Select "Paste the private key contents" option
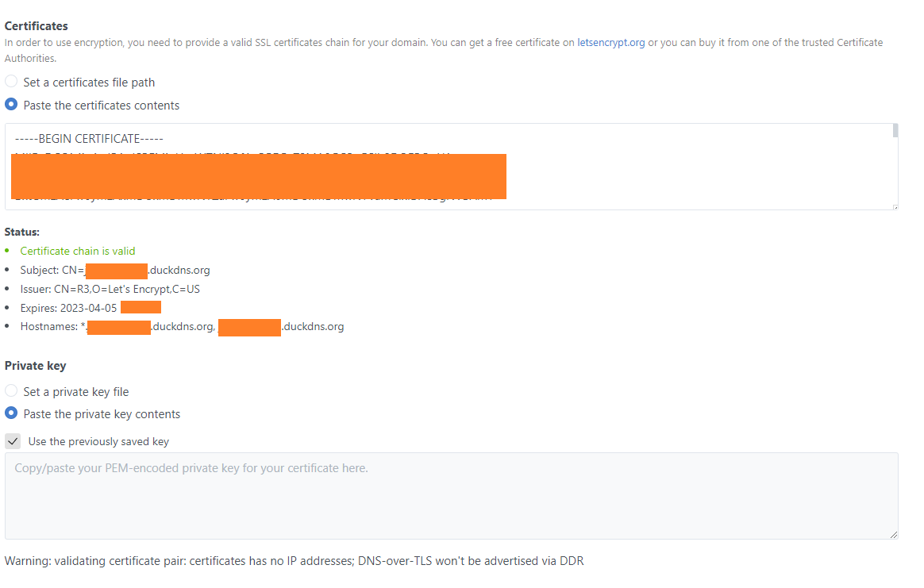This screenshot has height=588, width=924. click(x=10, y=412)
